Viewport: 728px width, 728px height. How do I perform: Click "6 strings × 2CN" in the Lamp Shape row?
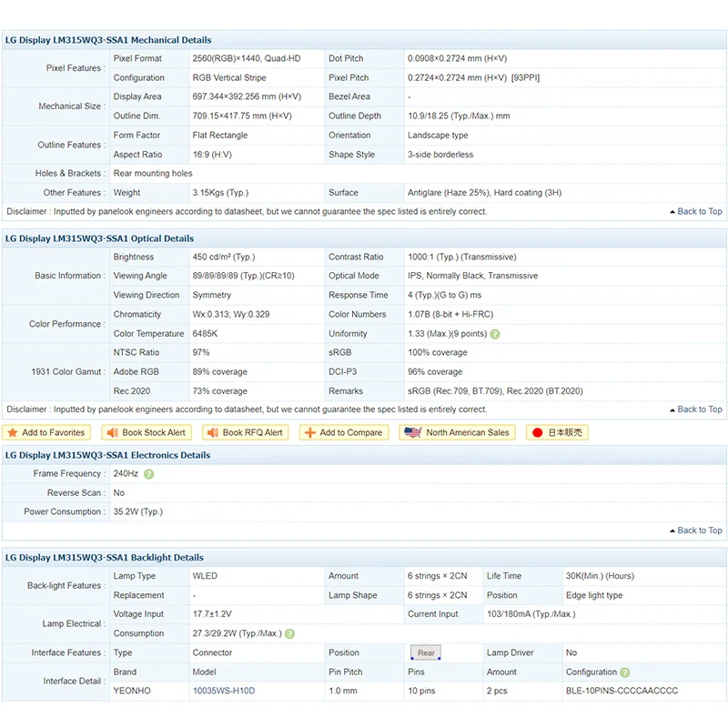(x=438, y=595)
